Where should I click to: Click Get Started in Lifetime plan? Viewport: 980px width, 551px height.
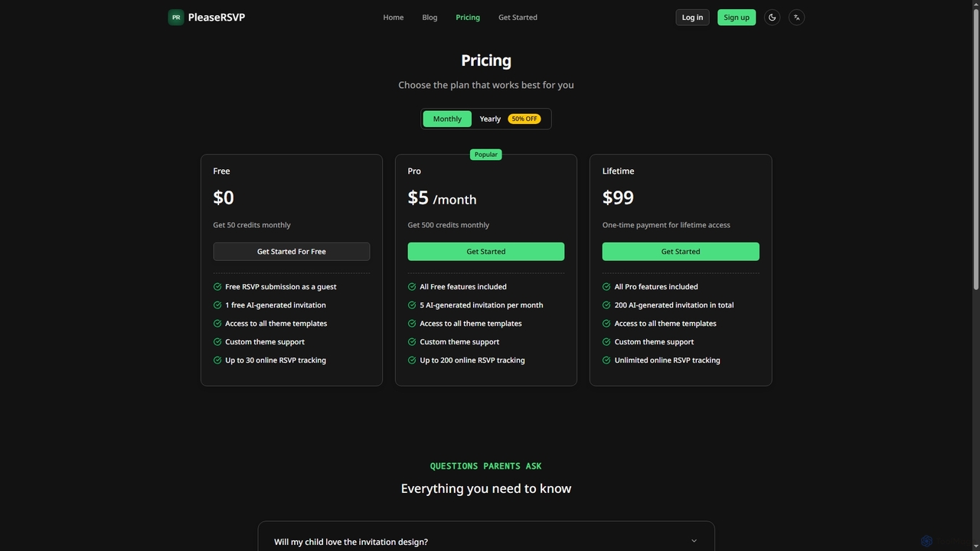click(x=681, y=251)
